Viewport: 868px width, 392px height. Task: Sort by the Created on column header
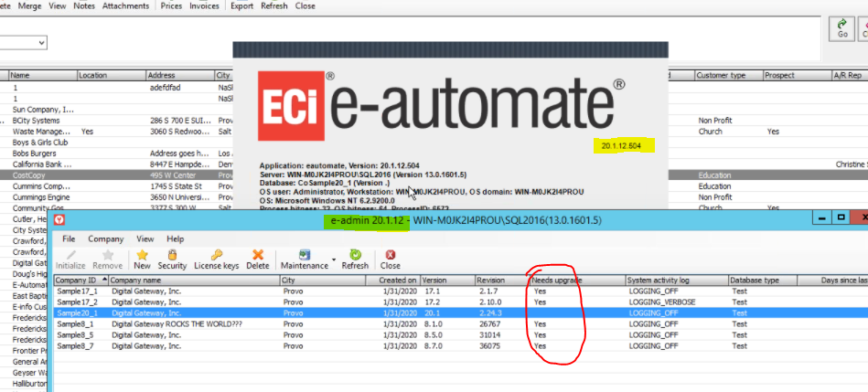pyautogui.click(x=392, y=281)
